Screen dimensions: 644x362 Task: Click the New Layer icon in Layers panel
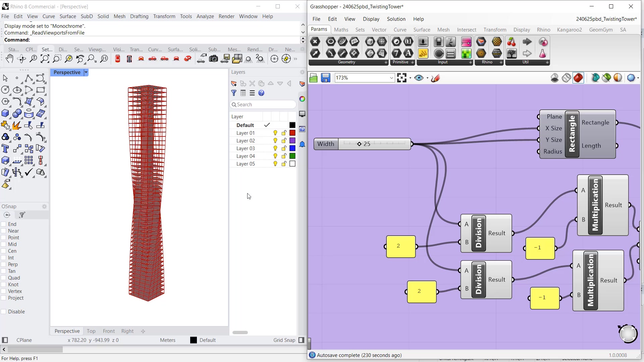234,83
